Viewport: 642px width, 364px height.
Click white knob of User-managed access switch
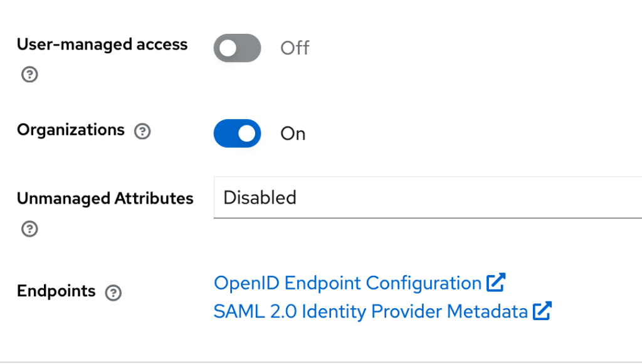228,48
